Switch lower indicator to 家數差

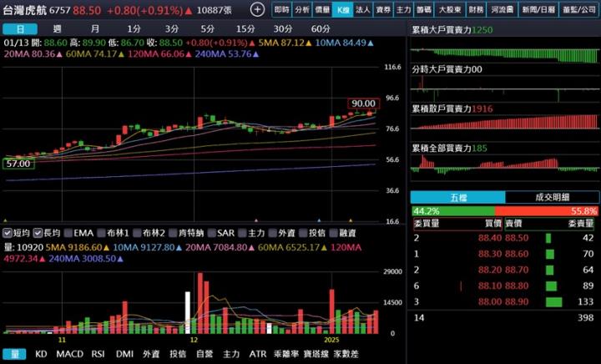[x=346, y=354]
